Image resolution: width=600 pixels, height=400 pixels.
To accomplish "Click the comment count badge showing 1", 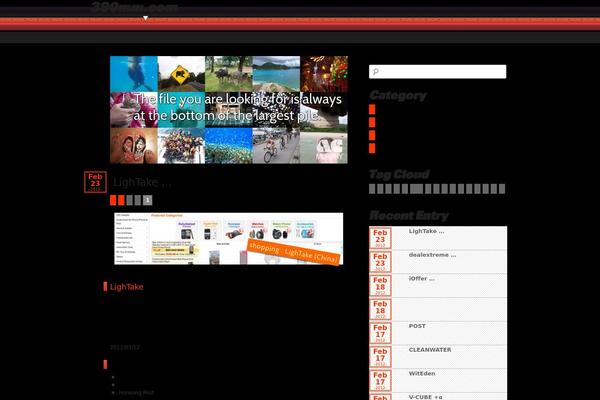I will tap(148, 200).
